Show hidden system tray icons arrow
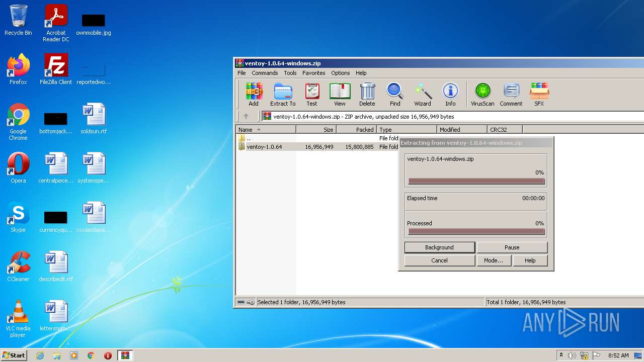The height and width of the screenshot is (362, 644). pos(561,355)
